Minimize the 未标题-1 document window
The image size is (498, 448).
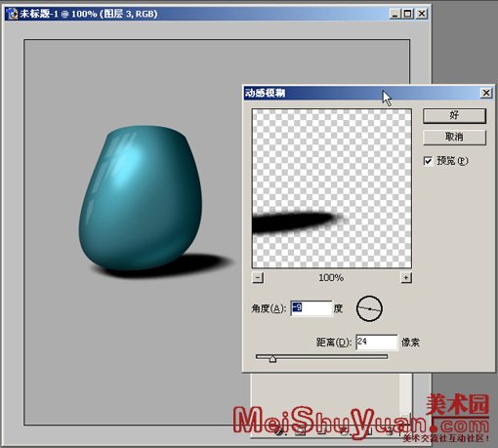click(394, 14)
